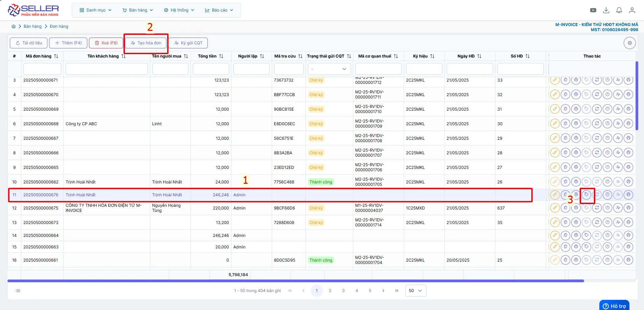
Task: Click the Ký gửi CQT button
Action: [188, 43]
